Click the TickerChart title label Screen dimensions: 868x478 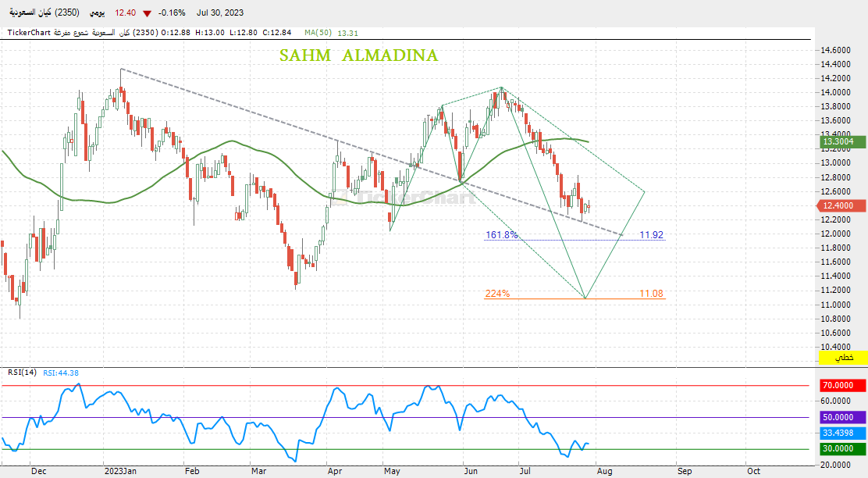(29, 33)
